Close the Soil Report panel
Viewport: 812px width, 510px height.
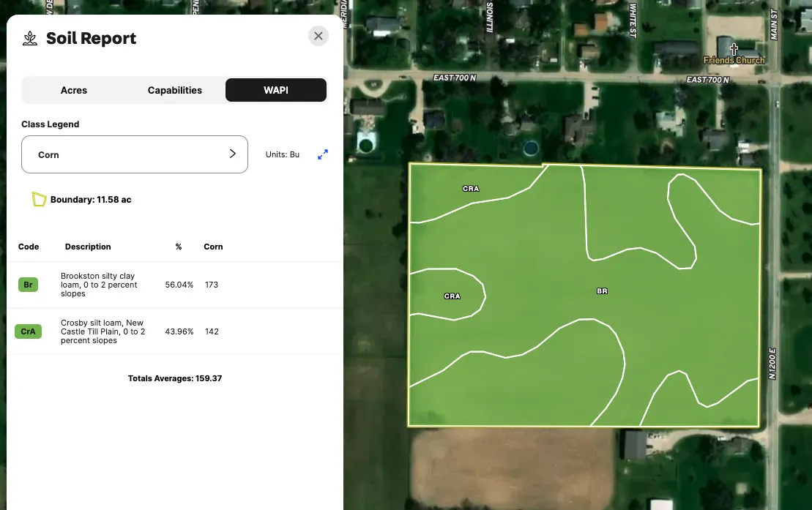click(x=318, y=36)
